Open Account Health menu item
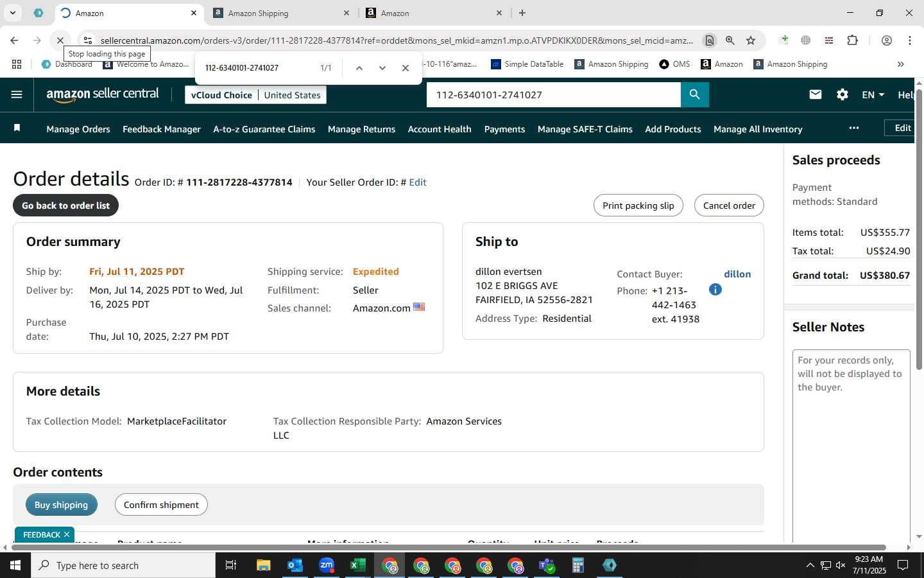The height and width of the screenshot is (578, 924). [x=440, y=129]
